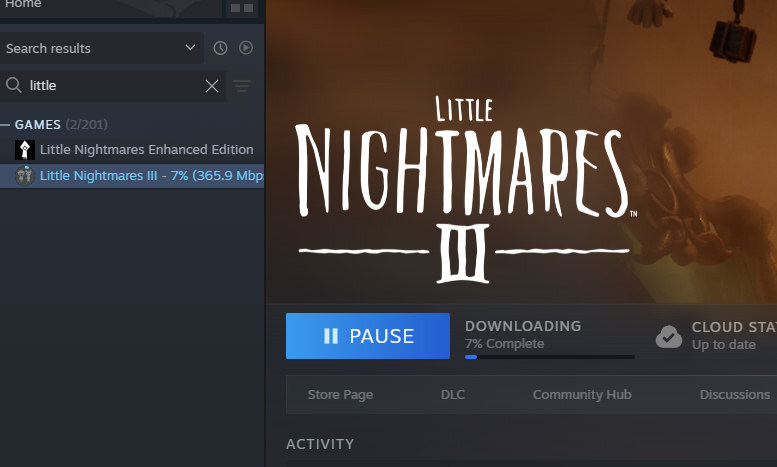Viewport: 777px width, 467px height.
Task: Open the Store Page tab
Action: point(340,395)
